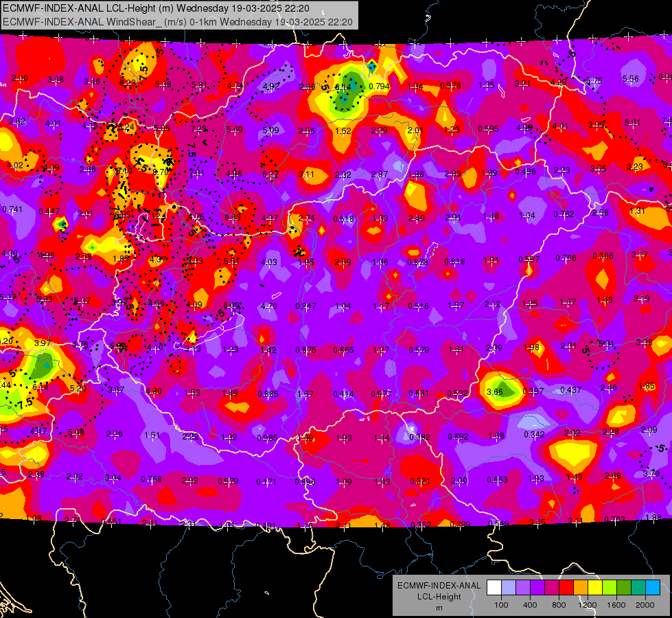Select the data value 0.437

pos(571,390)
